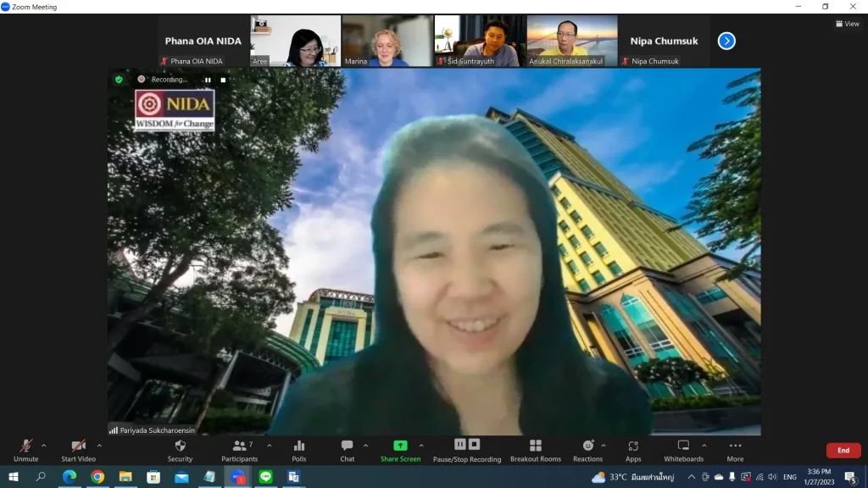End the meeting
Viewport: 868px width, 488px height.
tap(843, 450)
